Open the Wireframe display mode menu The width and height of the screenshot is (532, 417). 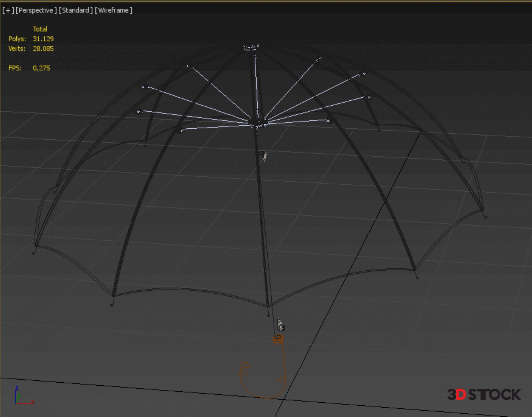pyautogui.click(x=113, y=11)
